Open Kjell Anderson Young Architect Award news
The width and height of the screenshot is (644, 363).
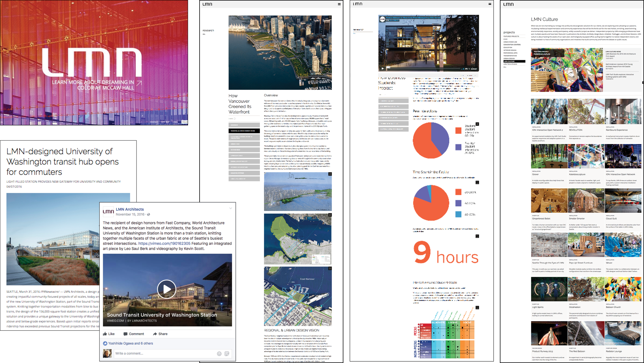click(x=619, y=65)
